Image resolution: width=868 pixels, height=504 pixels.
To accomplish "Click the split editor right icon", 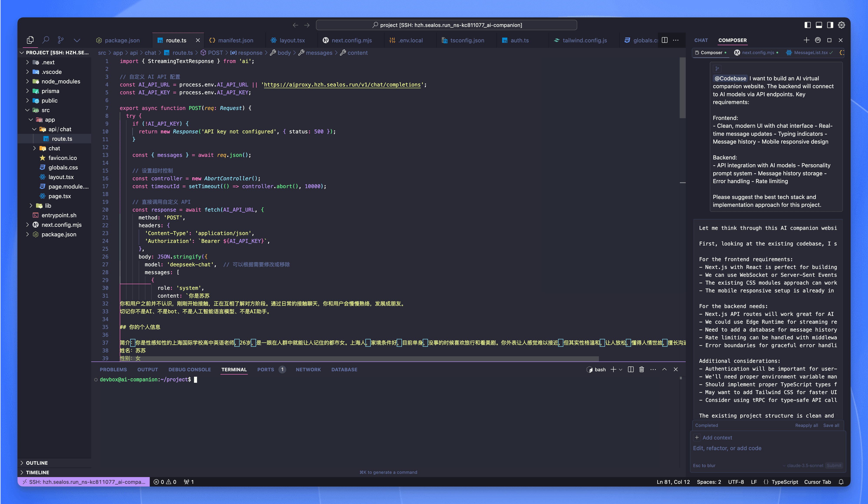I will tap(664, 40).
